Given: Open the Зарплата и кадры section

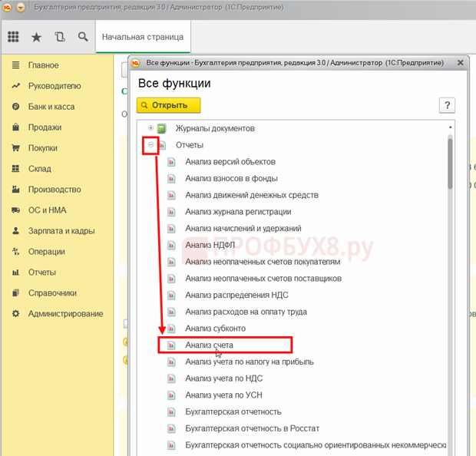Looking at the screenshot, I should [61, 230].
